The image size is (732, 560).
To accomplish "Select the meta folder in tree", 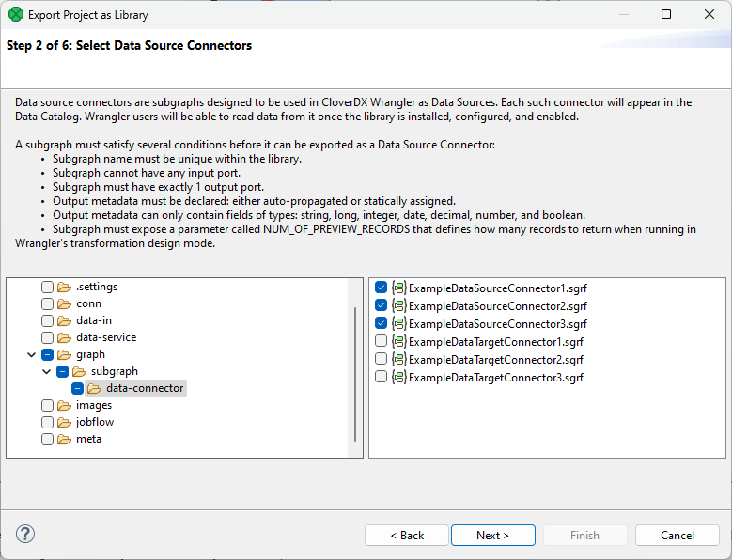I will click(88, 439).
